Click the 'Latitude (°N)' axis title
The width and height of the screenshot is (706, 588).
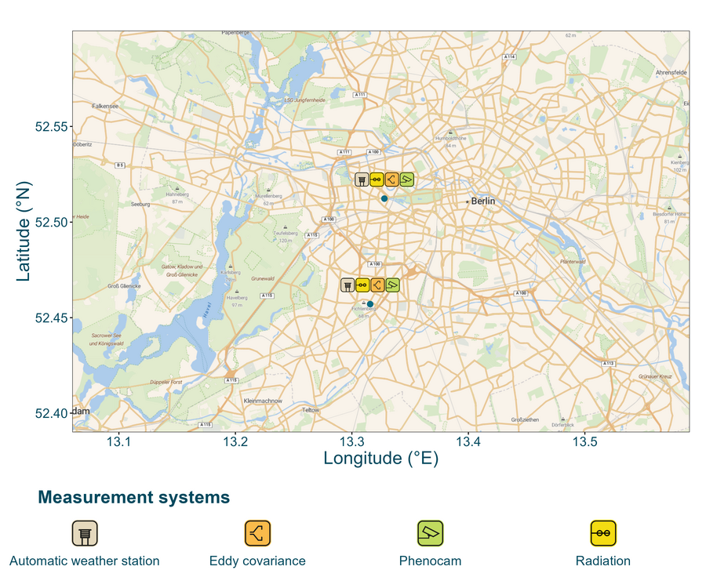(x=24, y=231)
